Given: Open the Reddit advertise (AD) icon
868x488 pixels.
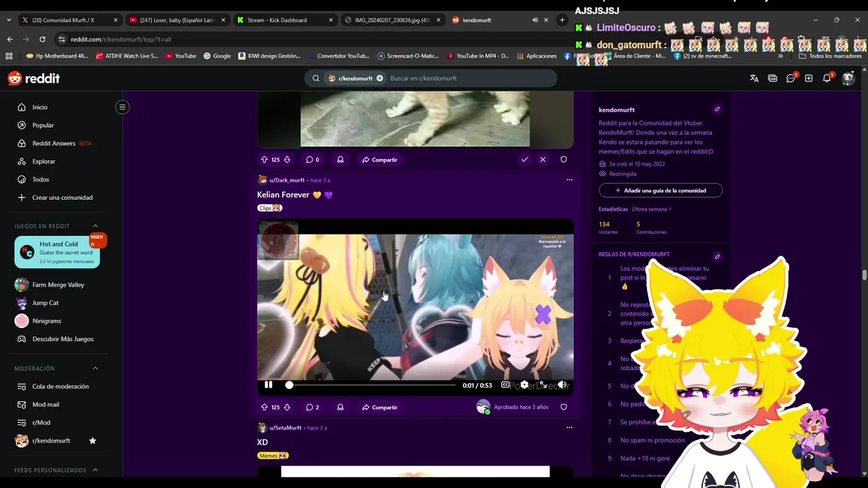Looking at the screenshot, I should click(772, 79).
